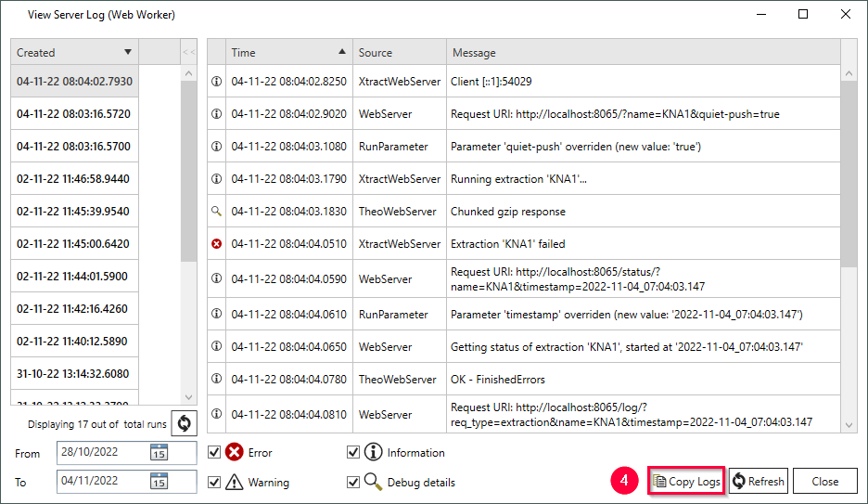This screenshot has width=868, height=504.
Task: Toggle the Information filter checkbox
Action: point(352,453)
